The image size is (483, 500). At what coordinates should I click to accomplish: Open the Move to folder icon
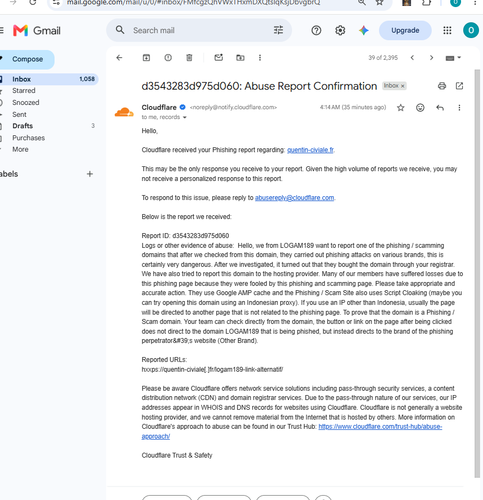click(x=240, y=58)
